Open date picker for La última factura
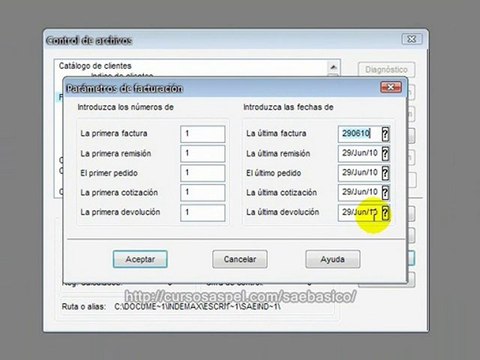Screen dimensions: 480x360 pyautogui.click(x=385, y=134)
